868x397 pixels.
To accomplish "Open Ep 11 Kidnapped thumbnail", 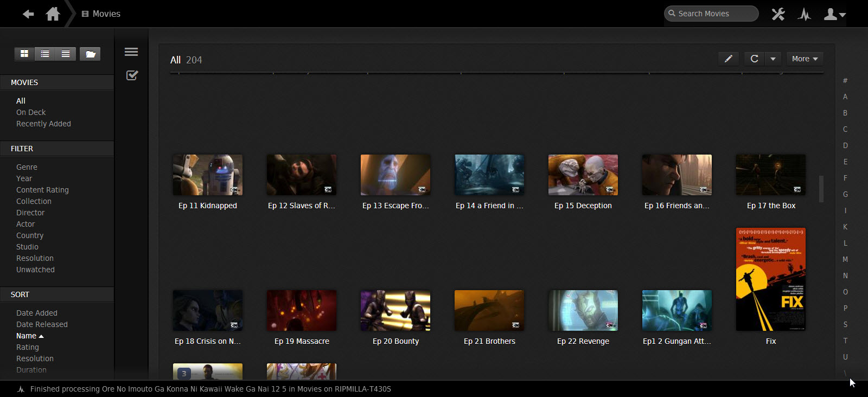I will click(208, 175).
